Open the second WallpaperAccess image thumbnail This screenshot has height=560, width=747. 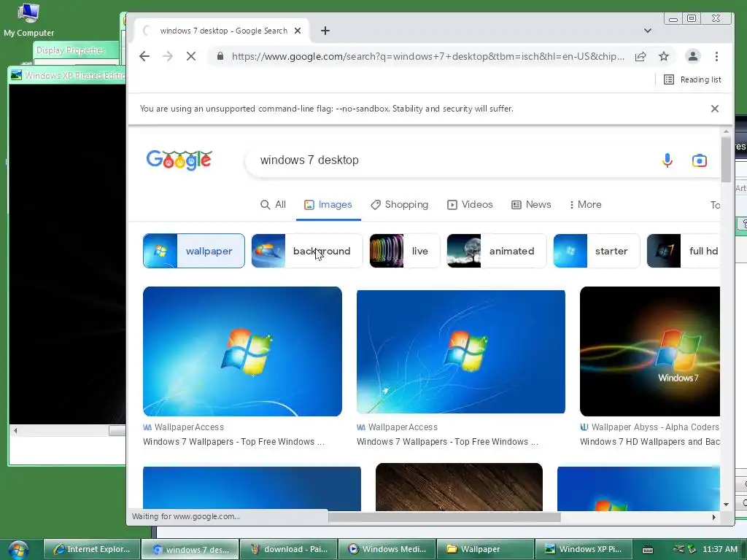coord(461,351)
